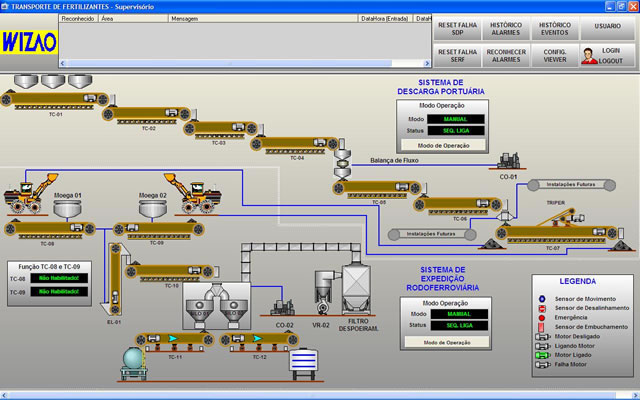Click the MANUAL mode field in Descarga Portuária

pos(456,119)
